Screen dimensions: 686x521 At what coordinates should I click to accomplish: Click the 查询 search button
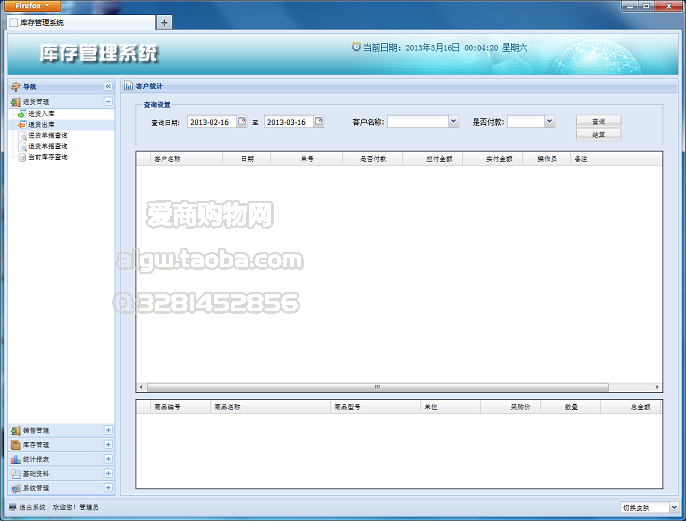tap(598, 122)
